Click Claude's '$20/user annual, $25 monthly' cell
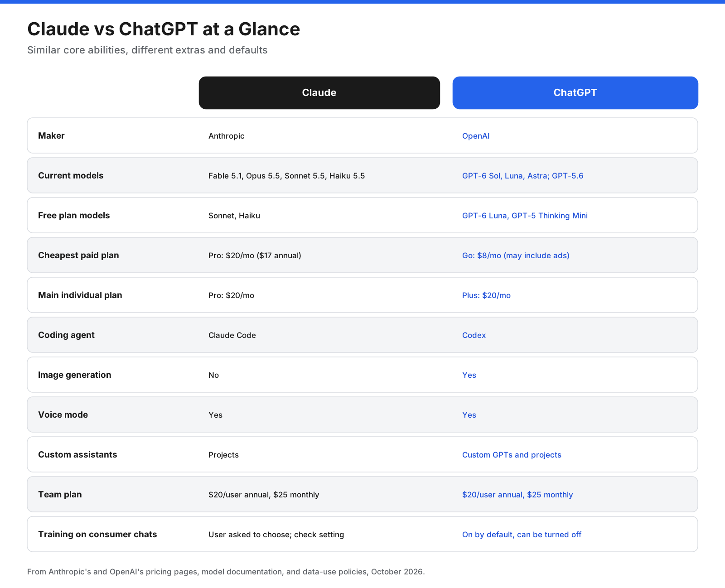This screenshot has width=725, height=588. [x=264, y=495]
